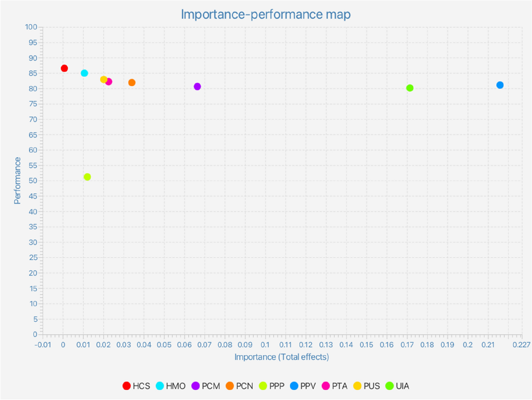Click the Performance axis label

(x=18, y=181)
